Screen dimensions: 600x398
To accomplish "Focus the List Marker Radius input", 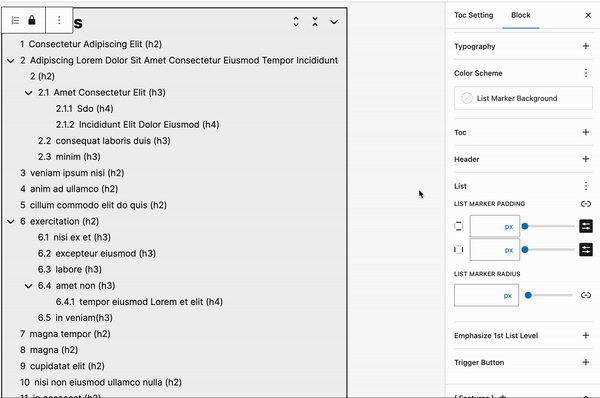I will coord(486,295).
